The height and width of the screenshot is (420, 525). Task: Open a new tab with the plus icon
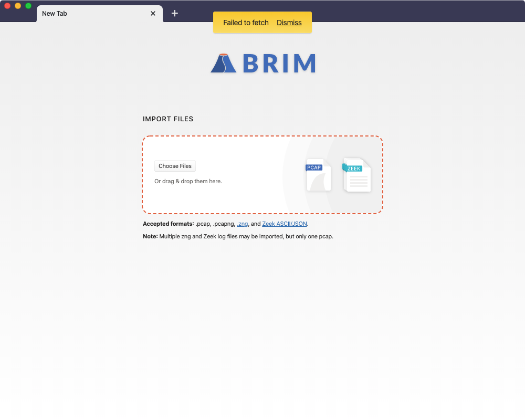(175, 13)
